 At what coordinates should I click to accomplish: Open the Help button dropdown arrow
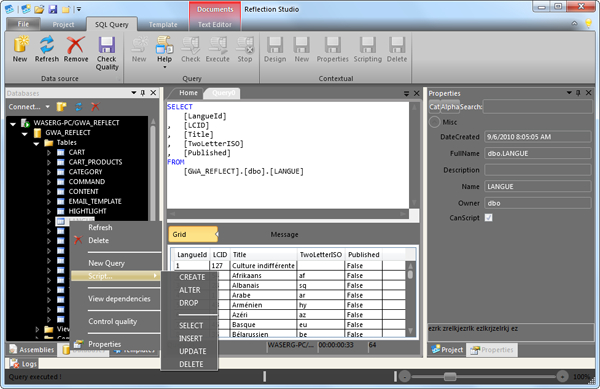pos(165,67)
